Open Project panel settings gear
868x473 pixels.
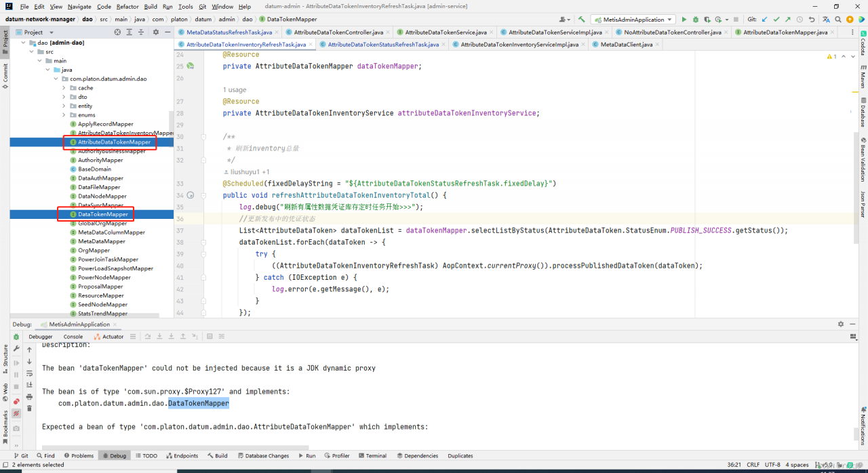coord(155,32)
